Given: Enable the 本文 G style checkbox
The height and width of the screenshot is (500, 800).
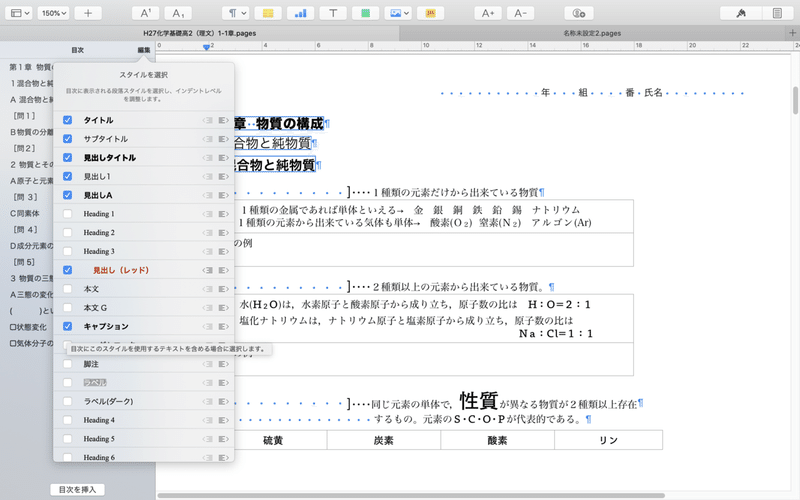Looking at the screenshot, I should [67, 308].
